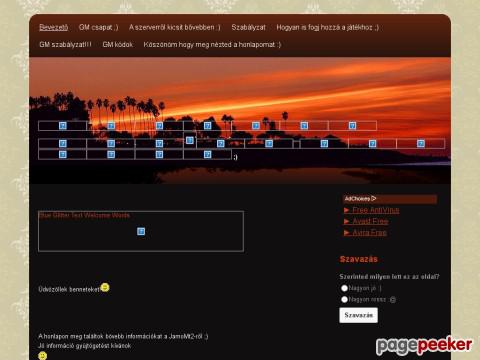Screen dimensions: 480x360
Task: Select the 'Nagyon jó' radio option
Action: tap(344, 288)
